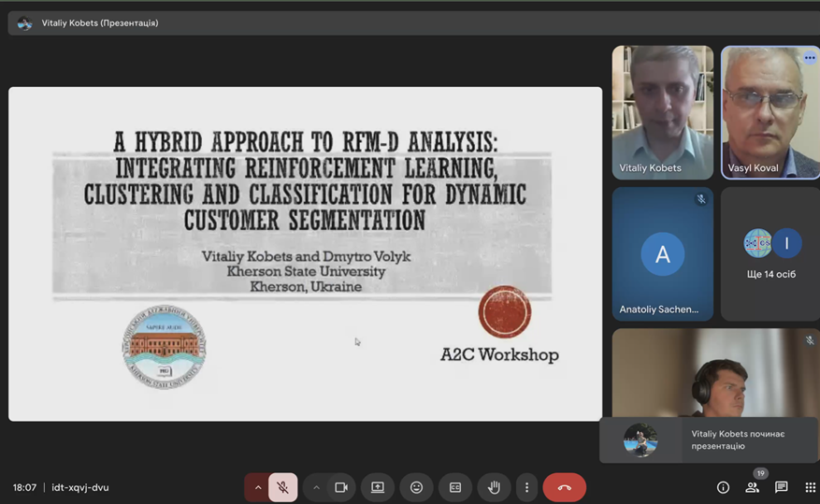Toggle the camera on or off
Screen dimensions: 820x504
341,487
